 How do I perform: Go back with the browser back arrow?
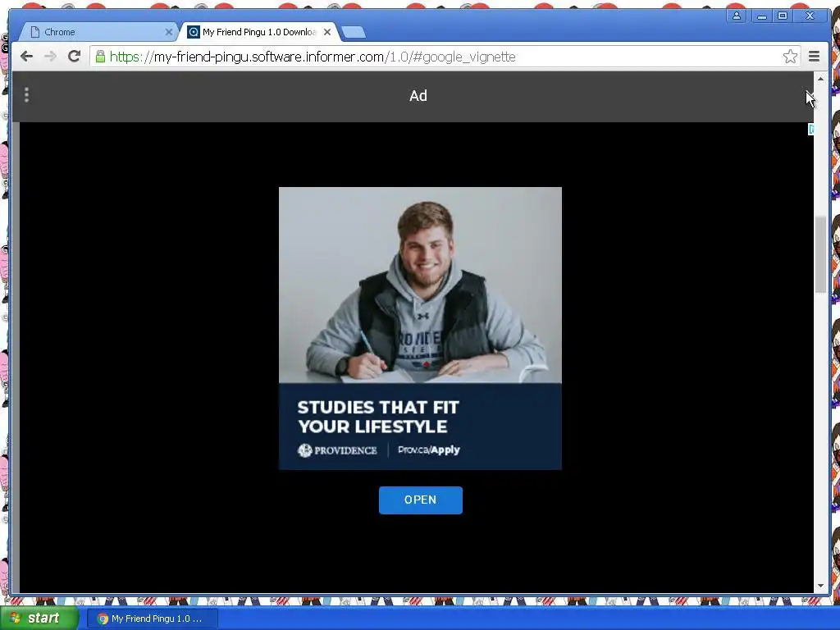click(27, 57)
